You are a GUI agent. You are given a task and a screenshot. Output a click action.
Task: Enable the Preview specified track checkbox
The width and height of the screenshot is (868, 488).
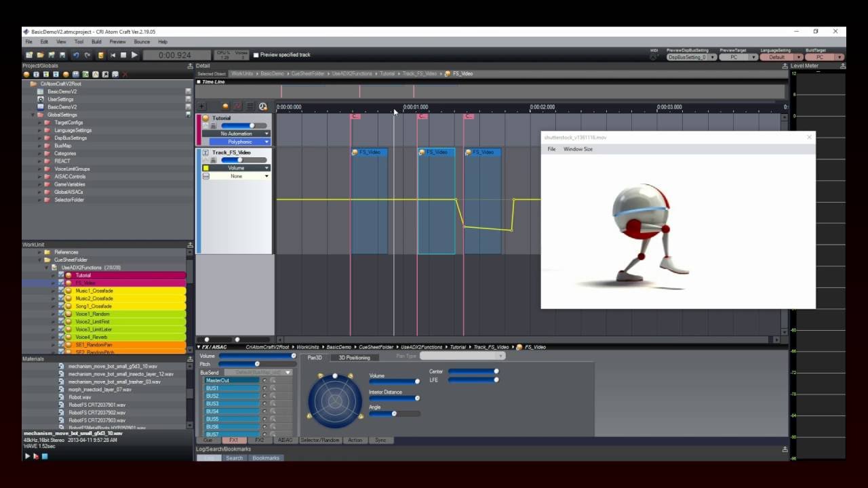point(256,55)
